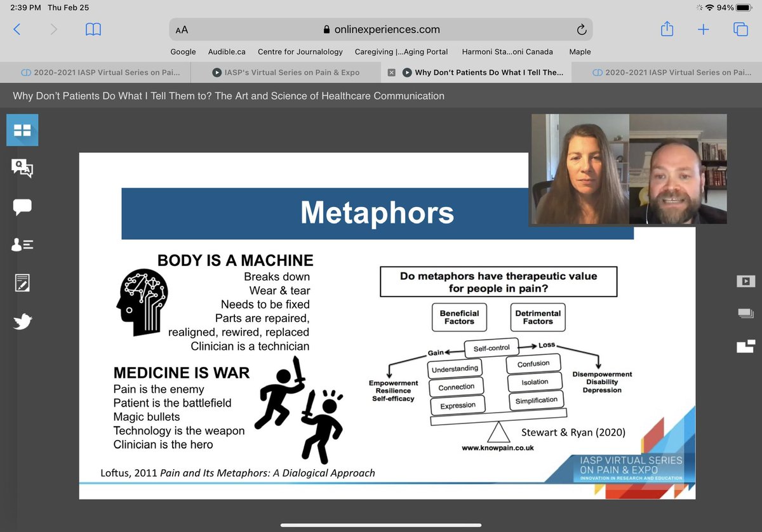The height and width of the screenshot is (532, 762).
Task: Open the Caregiving Aging Portal favorite
Action: pos(401,51)
